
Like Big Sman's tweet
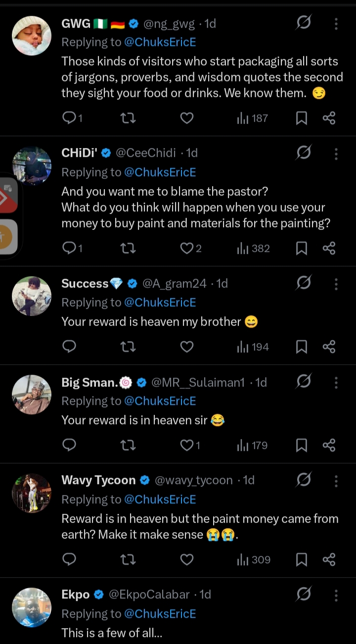click(x=186, y=445)
